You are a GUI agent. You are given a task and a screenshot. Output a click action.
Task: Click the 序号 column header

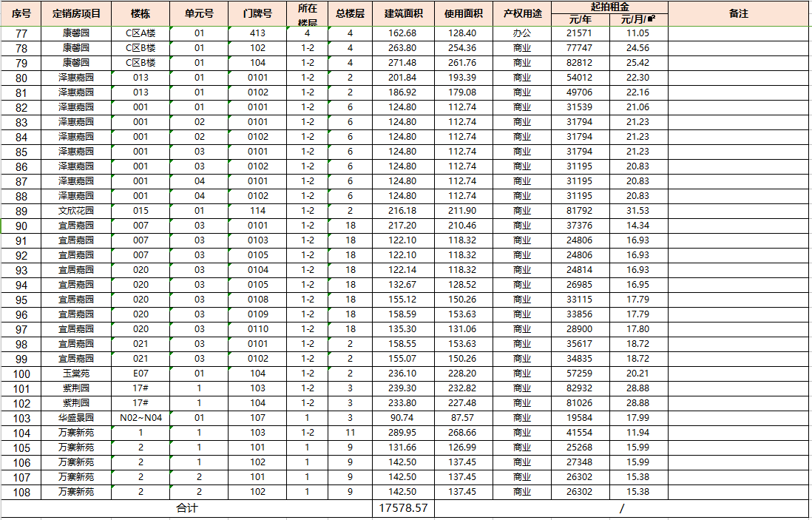(22, 14)
